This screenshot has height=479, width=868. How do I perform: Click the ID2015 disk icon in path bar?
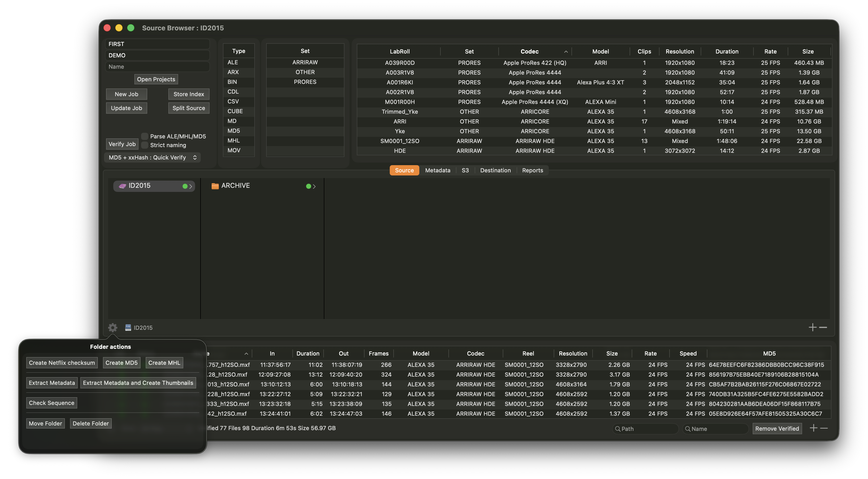click(x=128, y=327)
